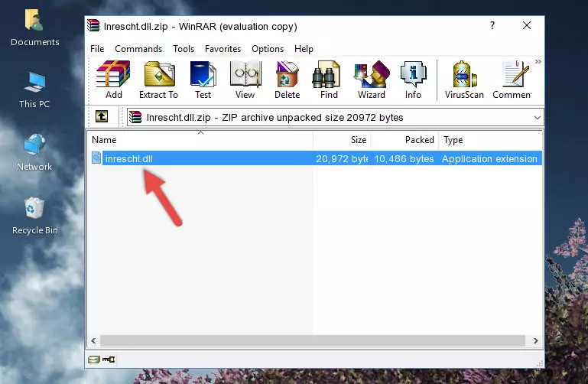Click the Comment toolbar icon
The width and height of the screenshot is (588, 384).
pos(512,80)
